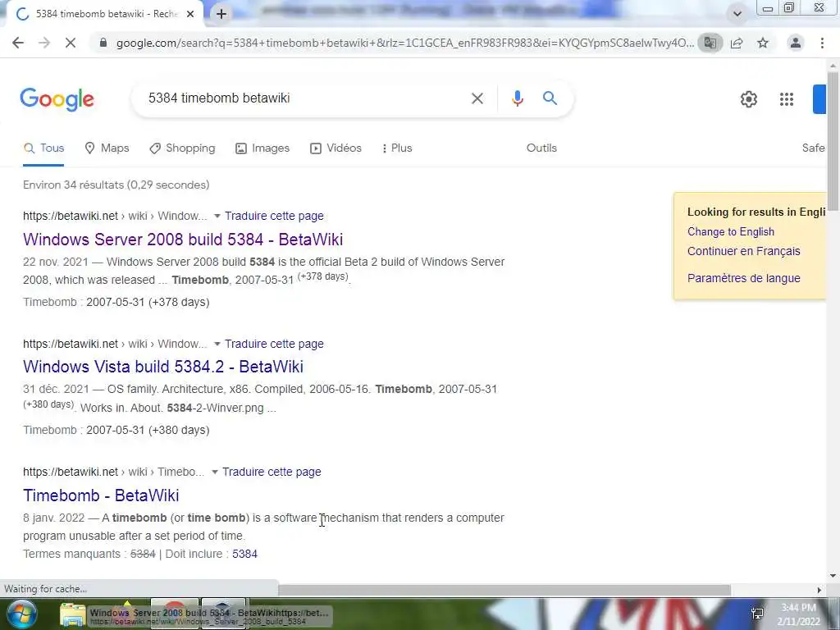Open the Chrome three-dot menu
Screen dimensions: 840x630
(822, 43)
